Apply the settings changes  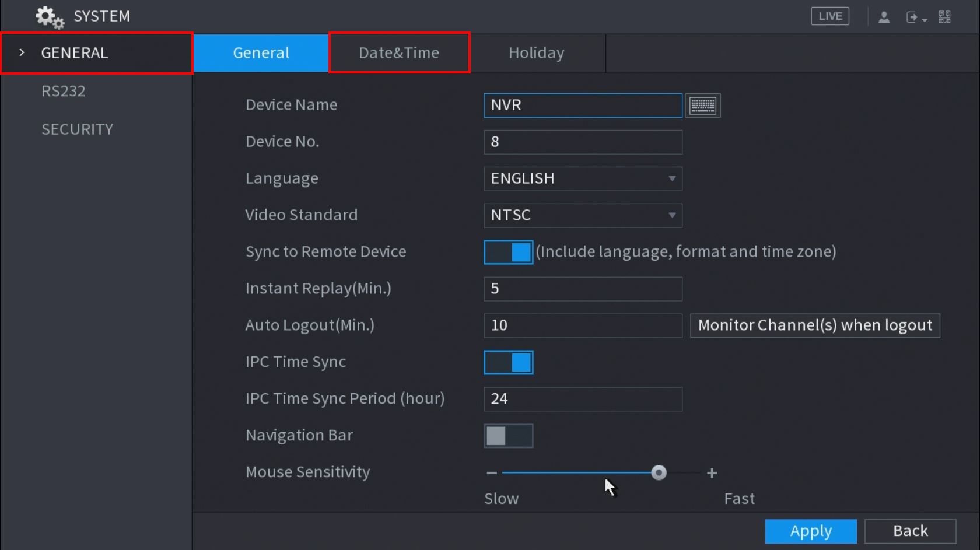pos(810,531)
